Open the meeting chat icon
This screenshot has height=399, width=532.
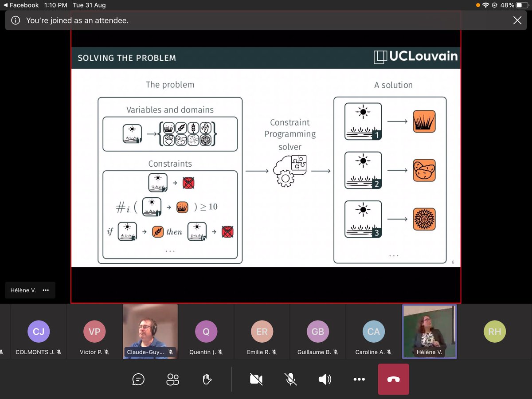pos(138,379)
